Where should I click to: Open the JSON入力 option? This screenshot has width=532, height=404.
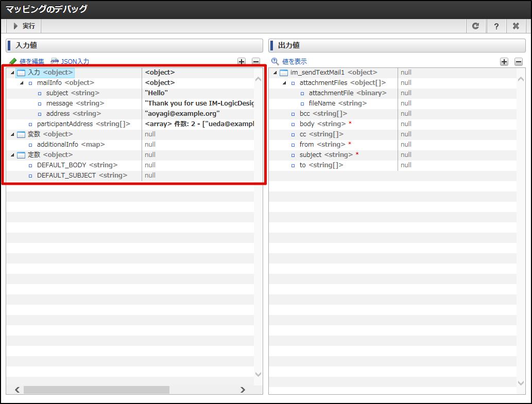[70, 62]
